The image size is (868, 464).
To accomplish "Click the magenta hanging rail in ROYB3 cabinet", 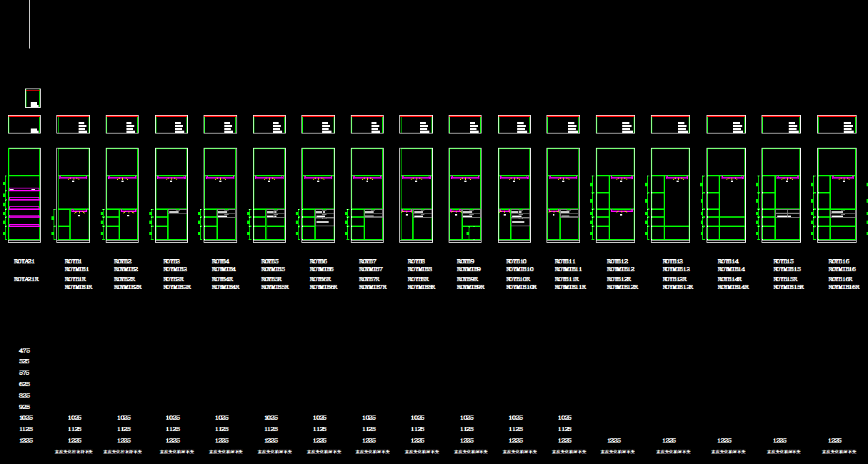I will click(171, 177).
